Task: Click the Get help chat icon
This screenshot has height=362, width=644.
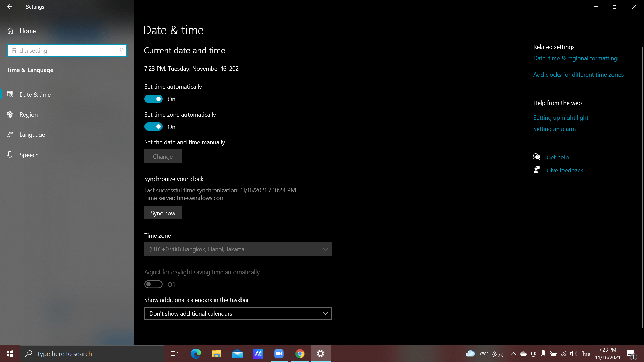Action: pos(537,157)
